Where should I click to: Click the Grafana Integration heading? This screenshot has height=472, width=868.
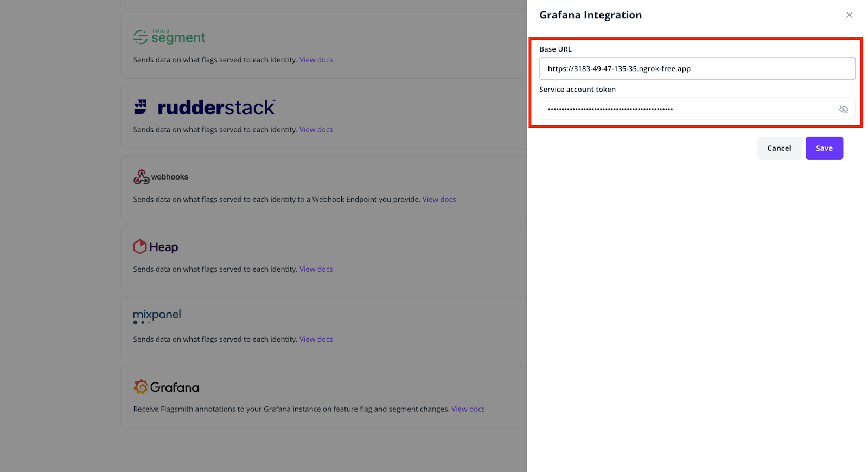(590, 15)
